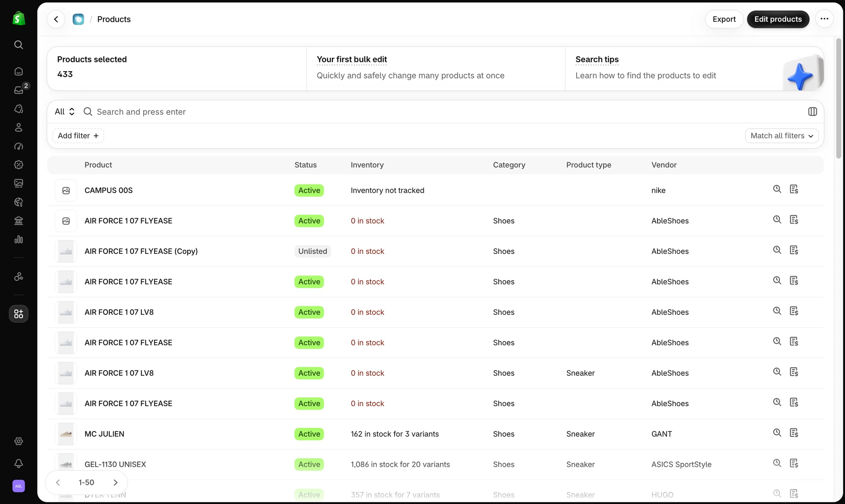Screen dimensions: 845x504
Task: Open Customers person icon in sidebar
Action: [x=19, y=127]
